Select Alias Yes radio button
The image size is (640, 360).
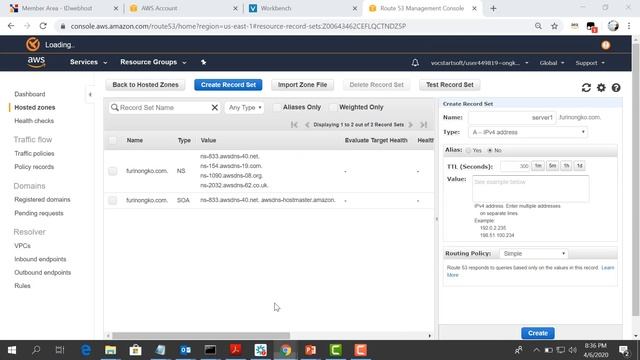click(468, 150)
